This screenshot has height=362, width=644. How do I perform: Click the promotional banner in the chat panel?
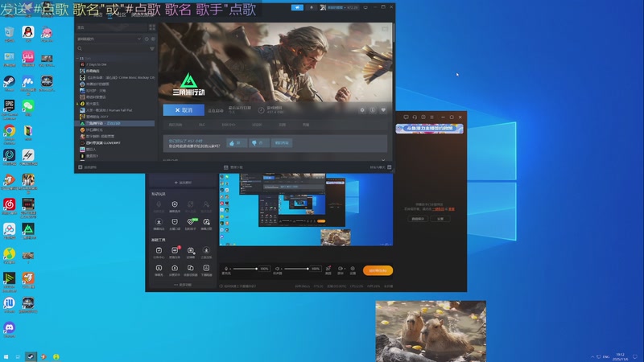[x=430, y=129]
